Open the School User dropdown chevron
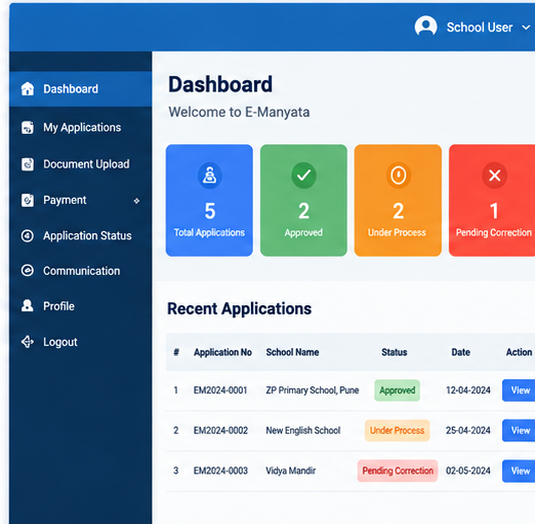The image size is (535, 524). pyautogui.click(x=526, y=27)
